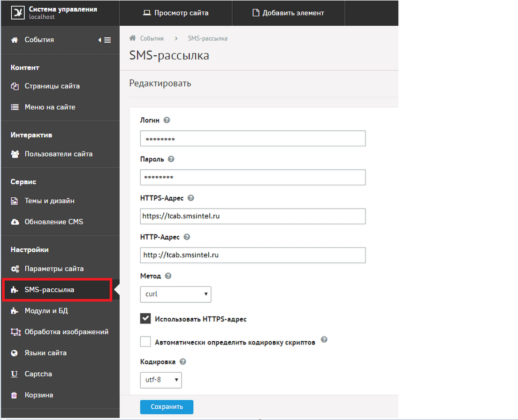Open События in the sidebar
Screen dimensions: 518x420
coord(39,40)
